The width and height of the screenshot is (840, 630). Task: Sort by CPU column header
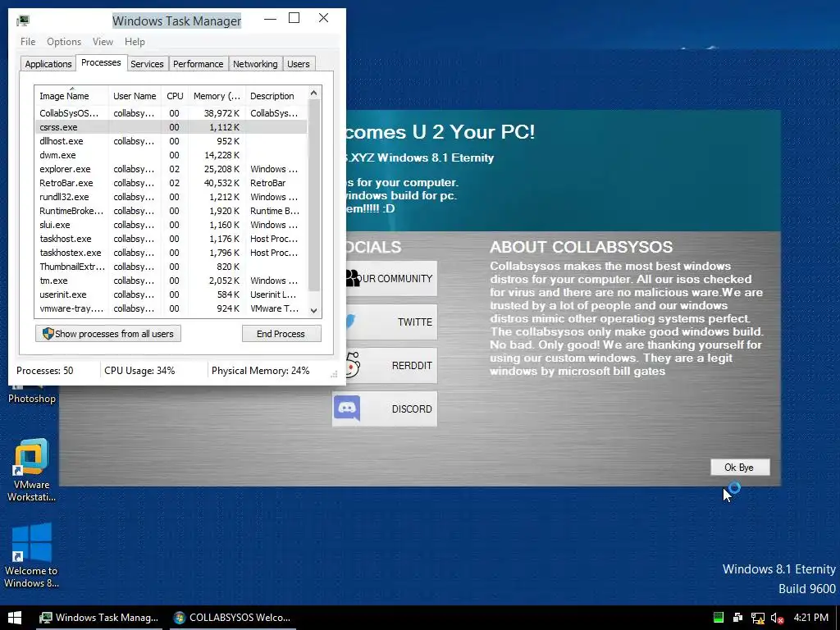[x=176, y=96]
